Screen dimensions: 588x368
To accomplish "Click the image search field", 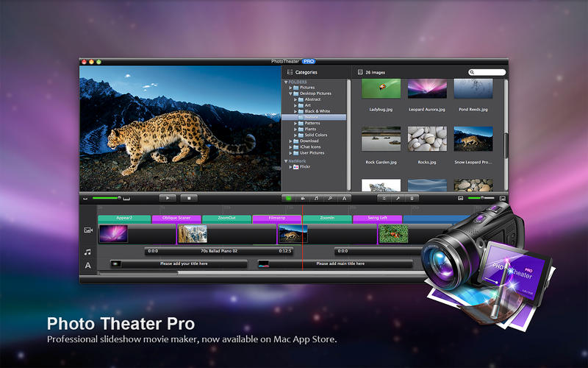I will [487, 72].
